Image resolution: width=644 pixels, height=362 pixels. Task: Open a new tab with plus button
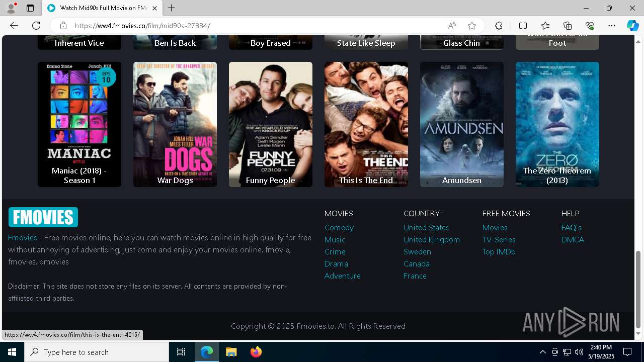[x=172, y=8]
